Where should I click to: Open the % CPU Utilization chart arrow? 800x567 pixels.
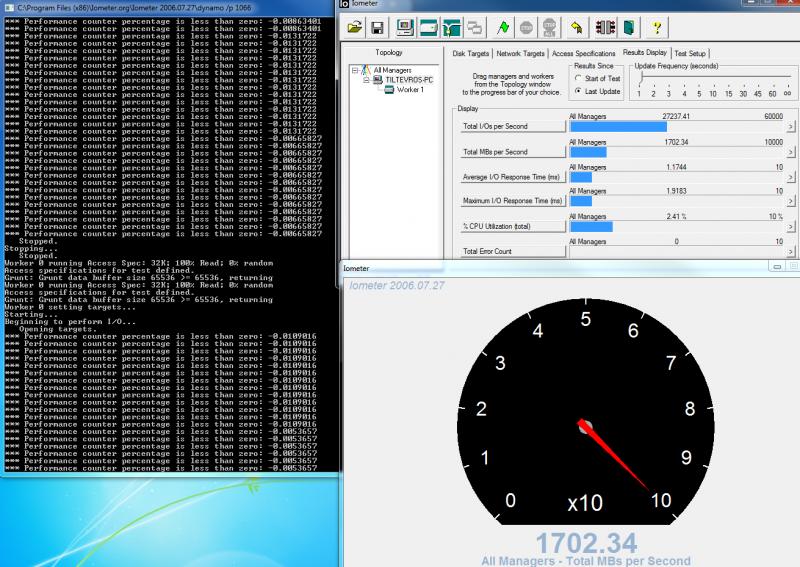click(790, 226)
